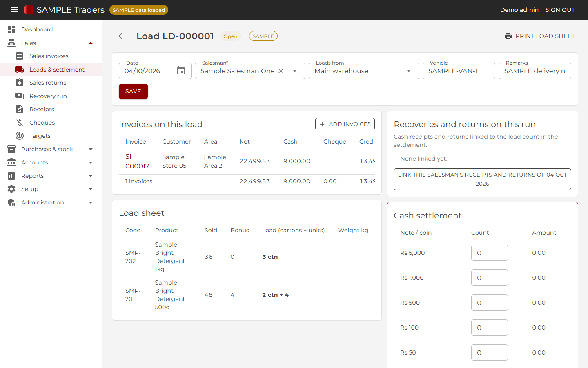Expand the Administration section

[91, 202]
